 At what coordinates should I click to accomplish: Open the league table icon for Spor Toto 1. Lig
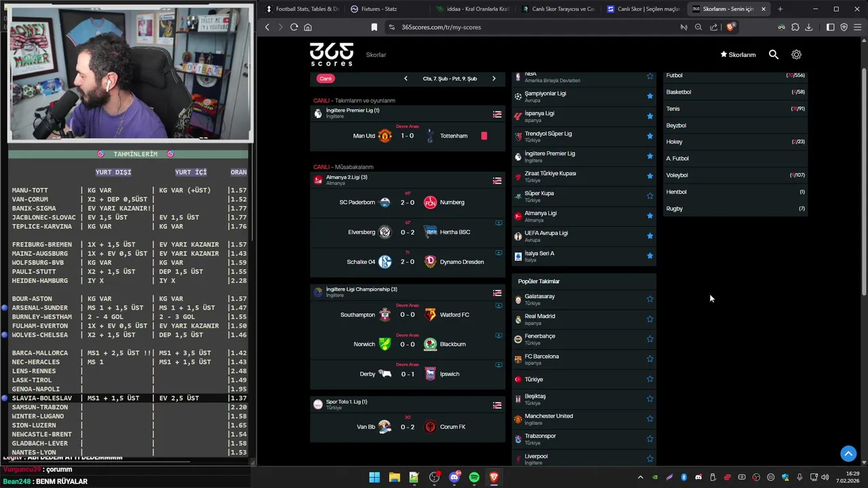(497, 405)
